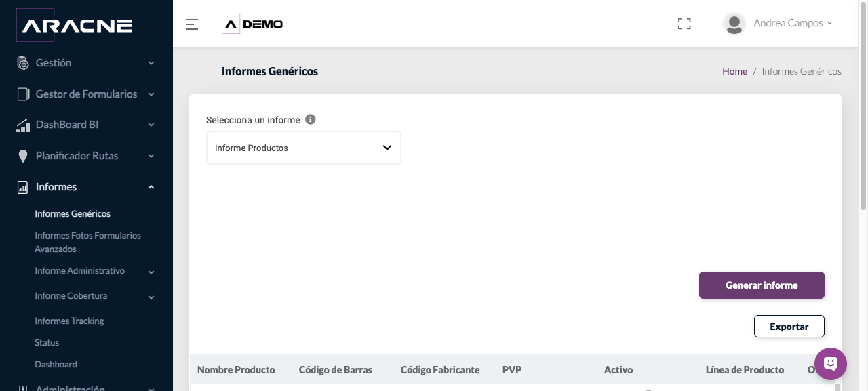Image resolution: width=868 pixels, height=391 pixels.
Task: Open Andrea Campos user menu arrow
Action: 829,23
